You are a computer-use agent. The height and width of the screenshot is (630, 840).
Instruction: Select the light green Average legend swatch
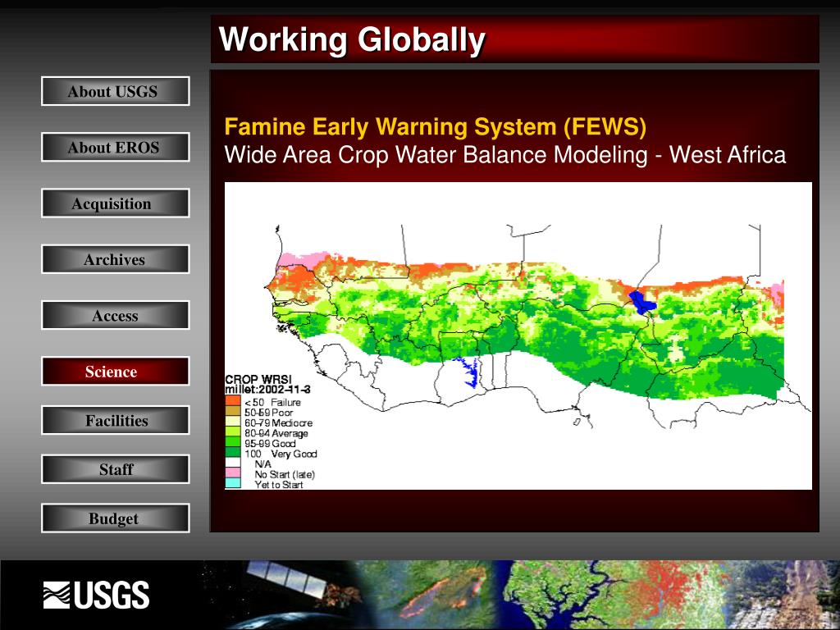point(233,431)
